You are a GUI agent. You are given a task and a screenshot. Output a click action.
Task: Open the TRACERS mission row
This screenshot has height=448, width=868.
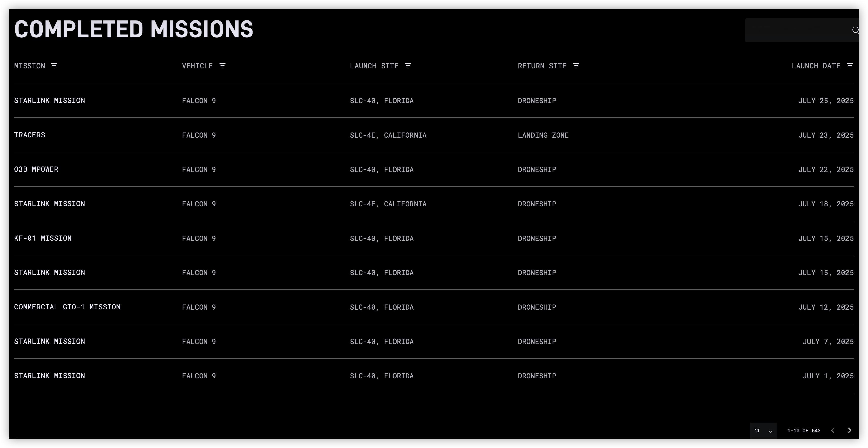coord(434,135)
